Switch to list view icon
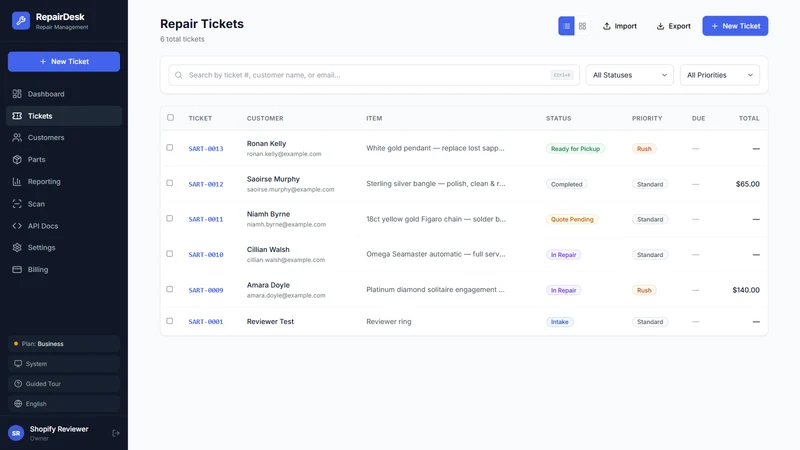800x450 pixels. point(566,26)
